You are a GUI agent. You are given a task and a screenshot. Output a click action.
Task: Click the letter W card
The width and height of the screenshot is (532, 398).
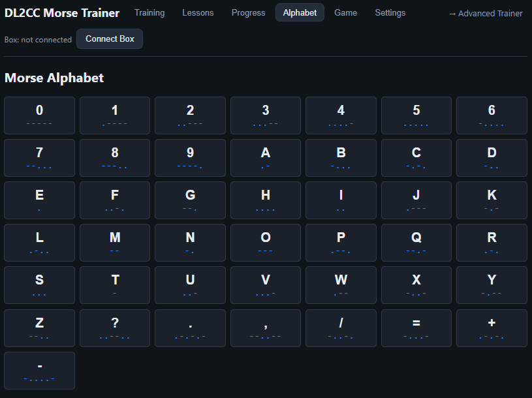coord(341,284)
